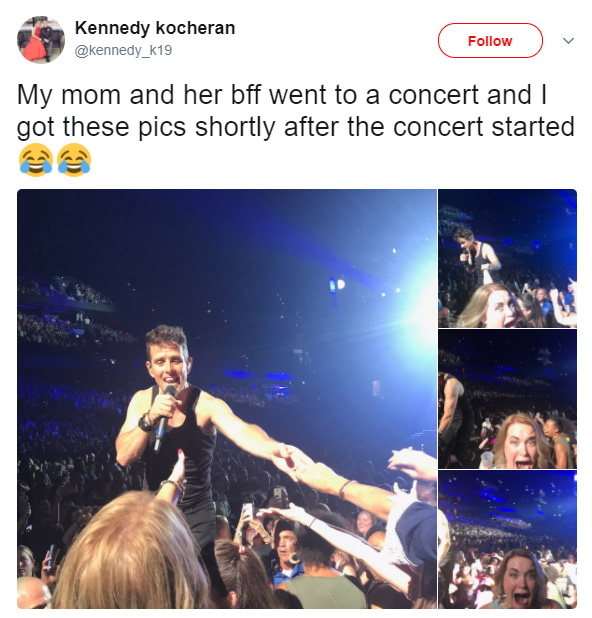The width and height of the screenshot is (592, 618).
Task: Expand the tweet options chevron
Action: tap(568, 41)
